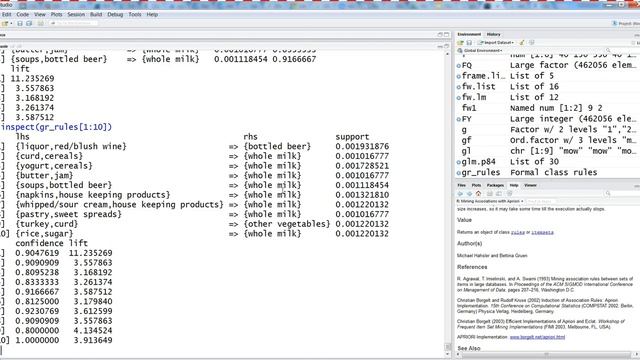This screenshot has width=640, height=360.
Task: Expand the gr_rules entry
Action: [x=459, y=173]
